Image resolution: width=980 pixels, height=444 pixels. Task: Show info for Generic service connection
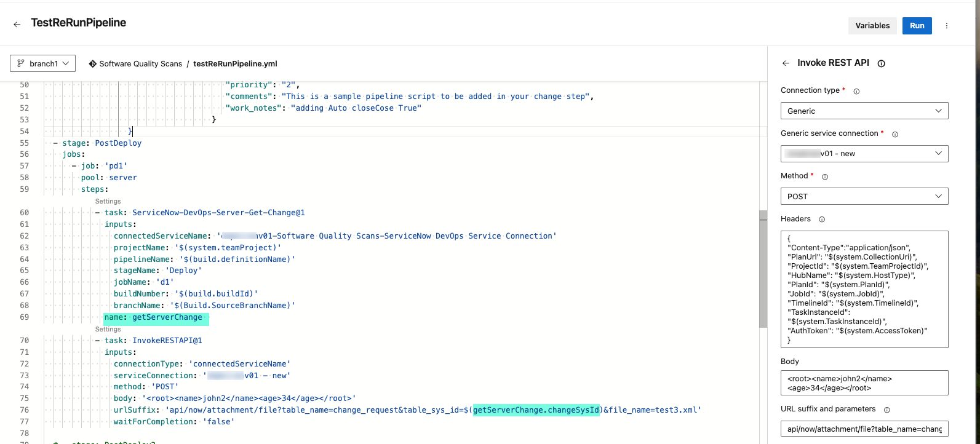(895, 134)
